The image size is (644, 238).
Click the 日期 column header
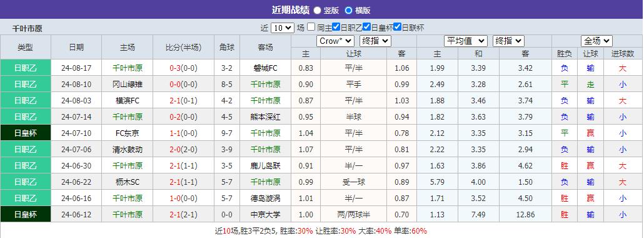click(76, 48)
